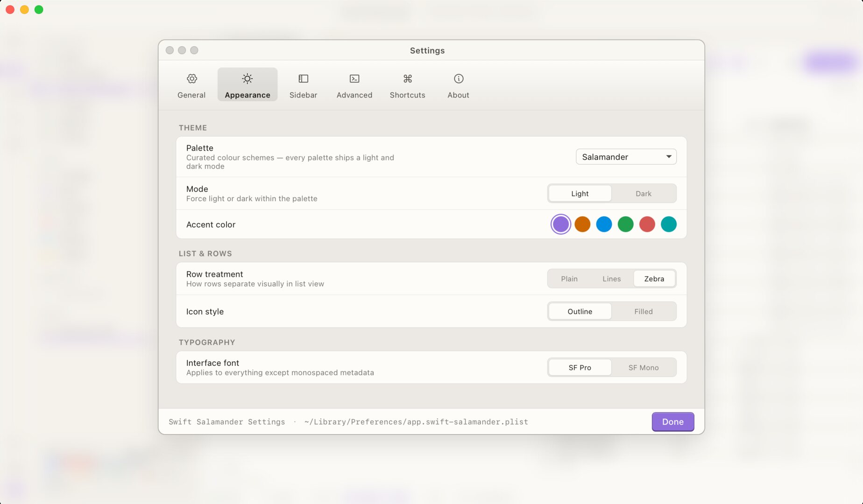Select the Appearance sun icon
The height and width of the screenshot is (504, 863).
[247, 78]
